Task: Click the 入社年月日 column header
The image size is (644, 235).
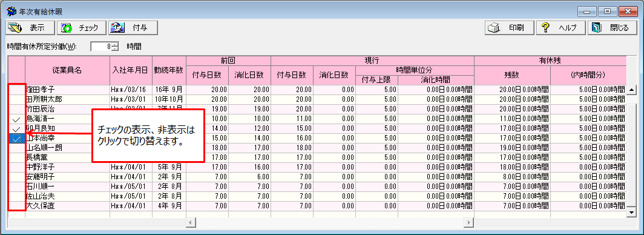Action: click(x=131, y=70)
